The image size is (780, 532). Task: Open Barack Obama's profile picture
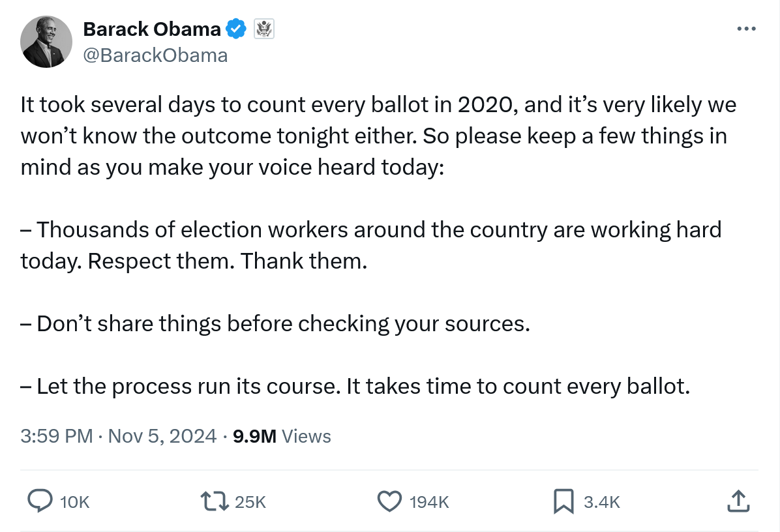pos(46,42)
